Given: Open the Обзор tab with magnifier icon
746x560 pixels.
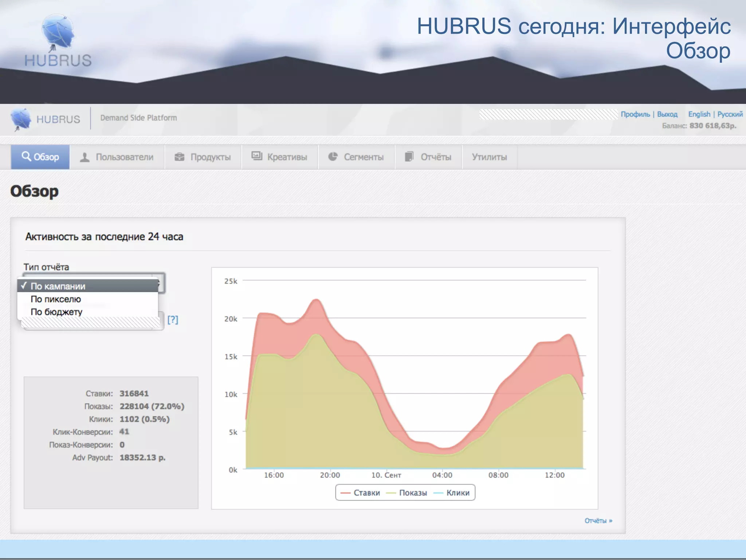Looking at the screenshot, I should [40, 157].
